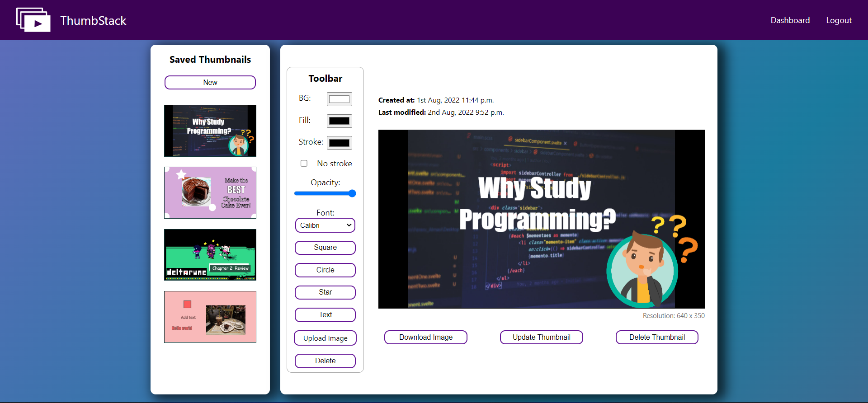Add a Square shape
This screenshot has height=403, width=868.
click(325, 248)
